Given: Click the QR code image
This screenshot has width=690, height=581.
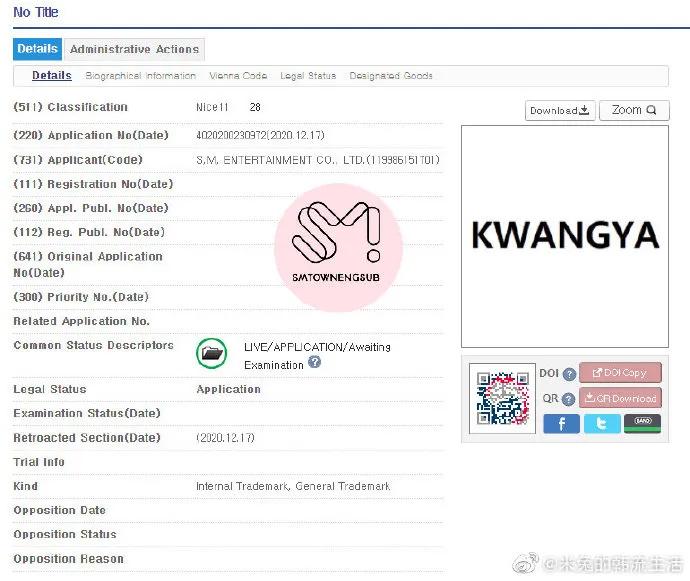Looking at the screenshot, I should [x=503, y=398].
